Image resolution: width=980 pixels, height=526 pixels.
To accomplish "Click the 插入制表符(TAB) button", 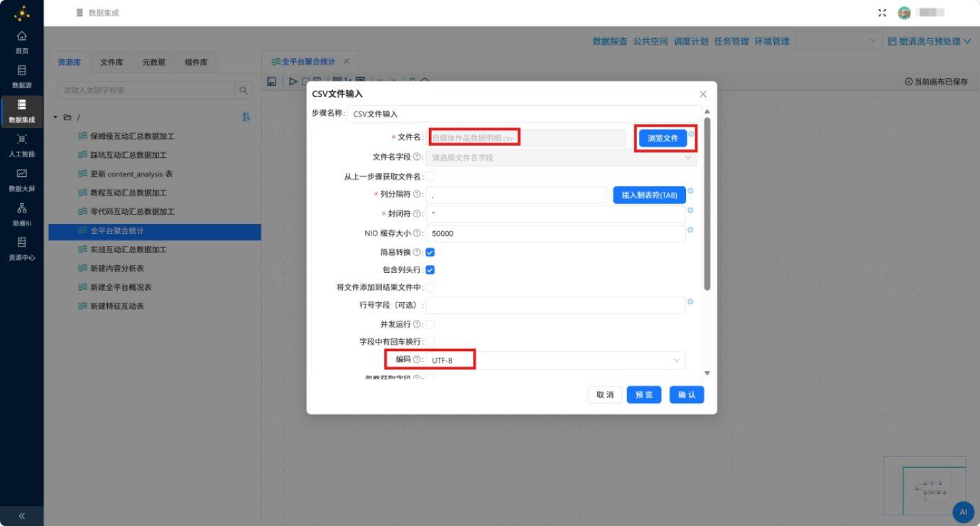I will [650, 195].
